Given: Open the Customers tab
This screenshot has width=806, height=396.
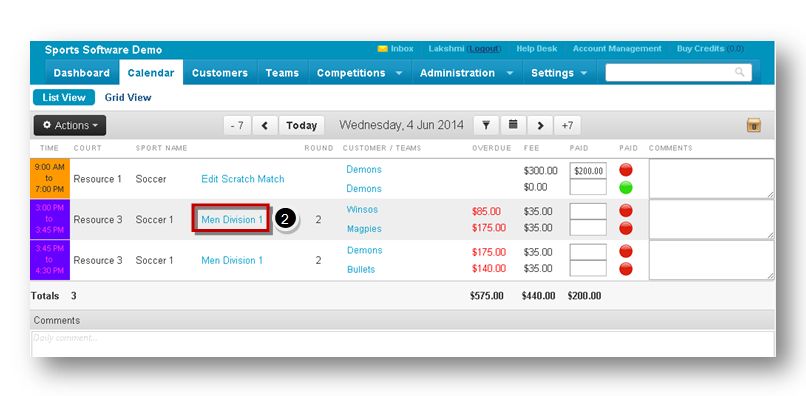Looking at the screenshot, I should click(x=219, y=73).
